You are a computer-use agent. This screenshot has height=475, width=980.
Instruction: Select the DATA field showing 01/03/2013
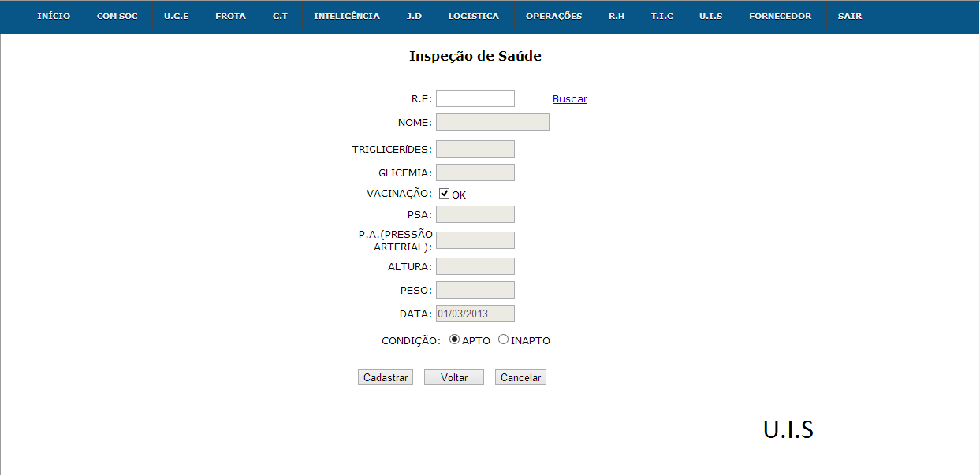coord(475,314)
